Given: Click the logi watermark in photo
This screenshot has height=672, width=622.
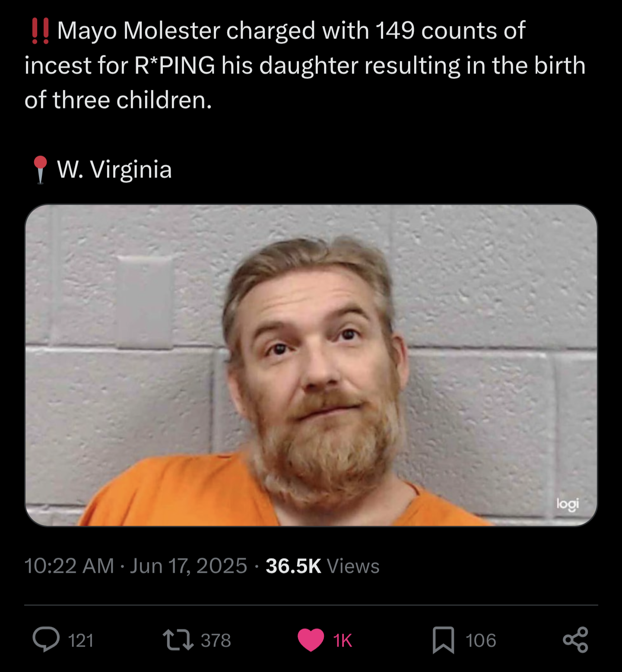Looking at the screenshot, I should (x=568, y=504).
